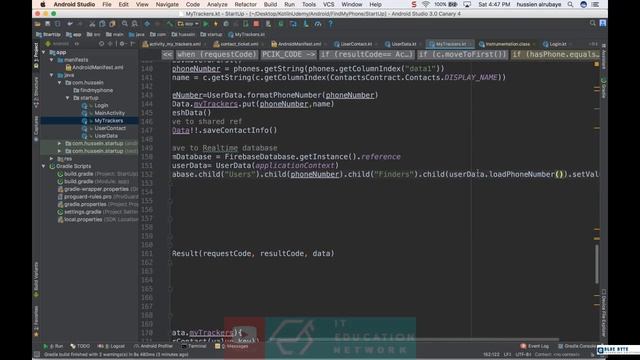Open the Refactor menu
The height and width of the screenshot is (360, 640).
(246, 4)
